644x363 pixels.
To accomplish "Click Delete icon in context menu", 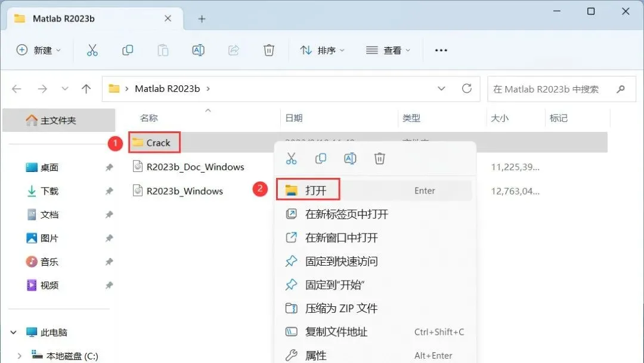I will (x=380, y=158).
